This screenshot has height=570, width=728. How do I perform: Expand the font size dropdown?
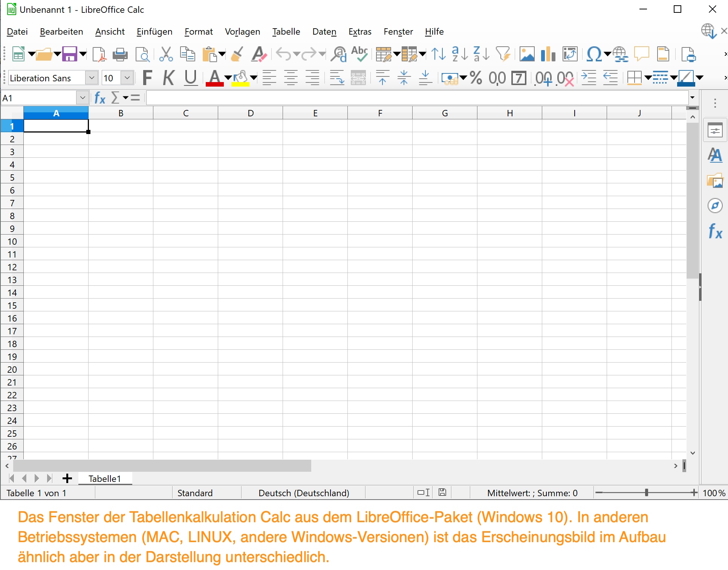click(x=127, y=78)
